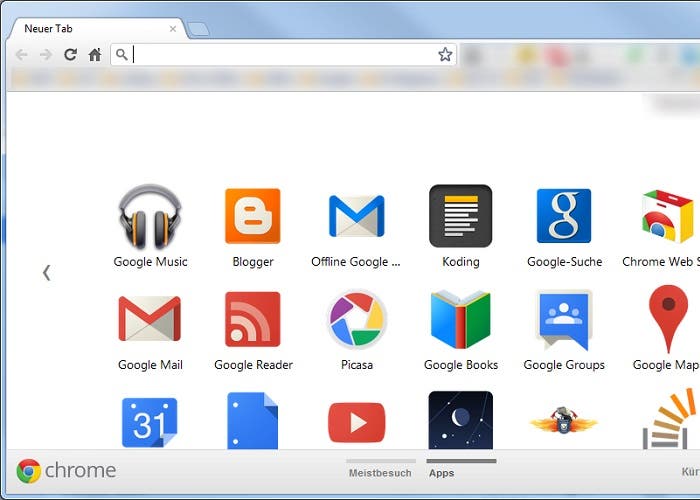Image resolution: width=700 pixels, height=500 pixels.
Task: Open the Picasa app
Action: pos(356,320)
